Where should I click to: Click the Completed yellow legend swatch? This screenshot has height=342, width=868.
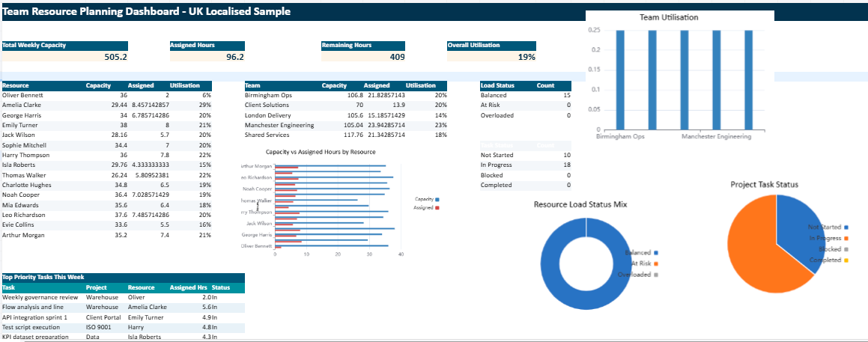846,260
